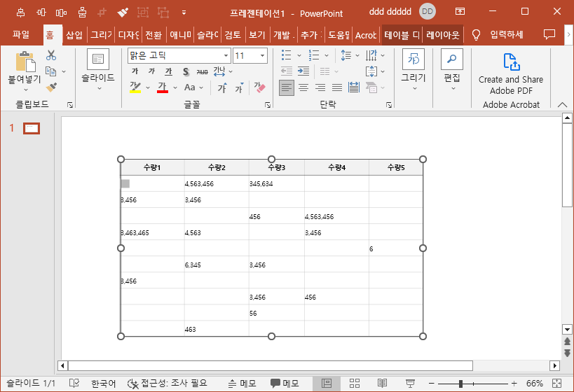This screenshot has height=392, width=574.
Task: Open the font color dropdown arrow
Action: tap(175, 87)
